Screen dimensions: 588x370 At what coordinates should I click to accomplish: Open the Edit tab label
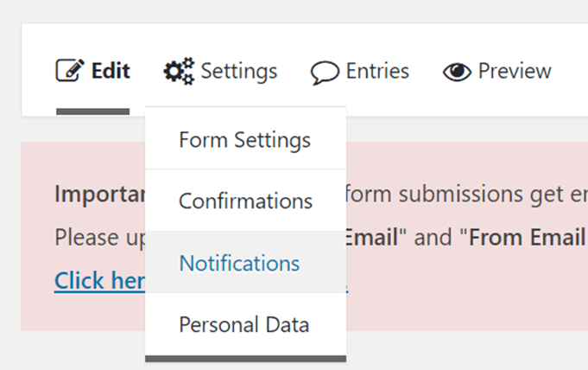pos(111,70)
